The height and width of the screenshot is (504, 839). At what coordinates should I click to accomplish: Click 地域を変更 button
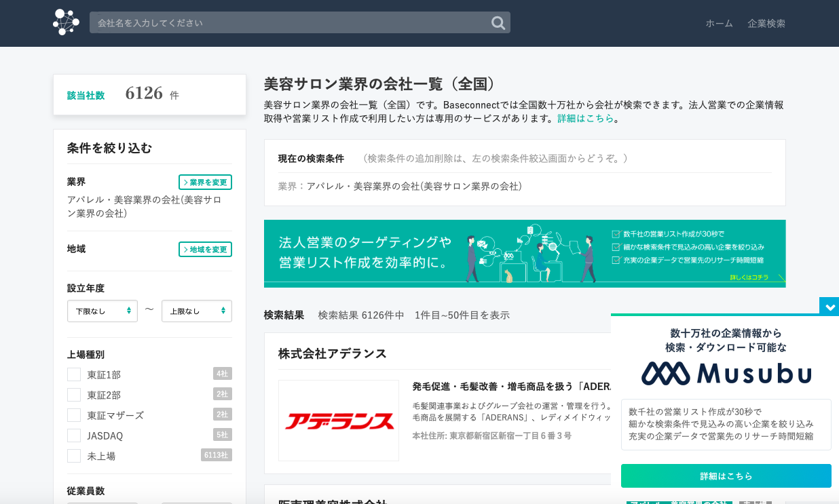point(205,250)
